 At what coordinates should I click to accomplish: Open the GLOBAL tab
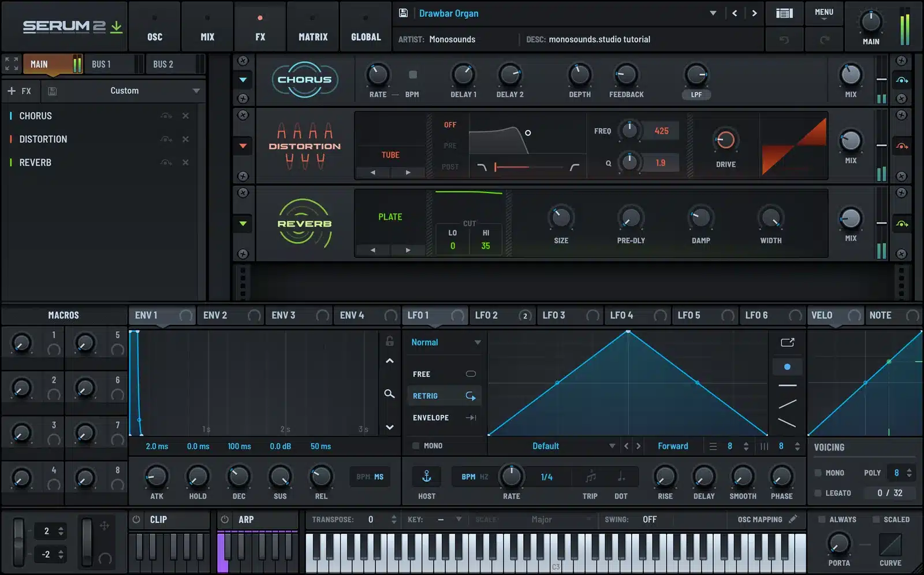(x=366, y=26)
